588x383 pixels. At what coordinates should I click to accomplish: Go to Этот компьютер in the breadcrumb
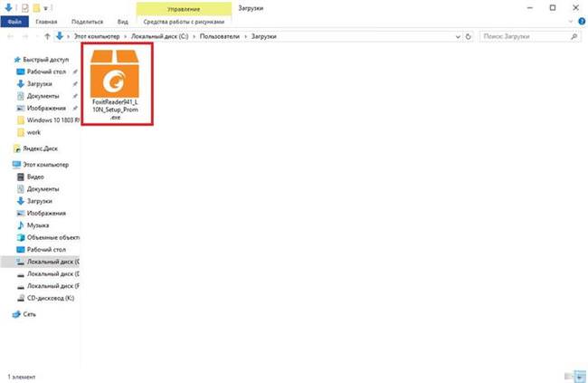(97, 36)
